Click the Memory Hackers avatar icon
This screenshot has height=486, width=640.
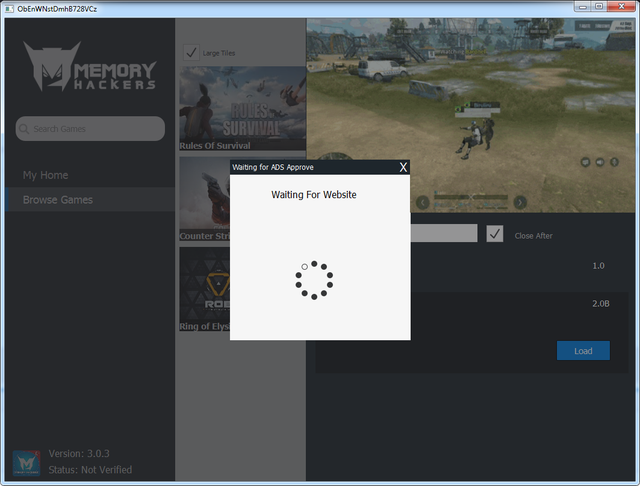(27, 463)
